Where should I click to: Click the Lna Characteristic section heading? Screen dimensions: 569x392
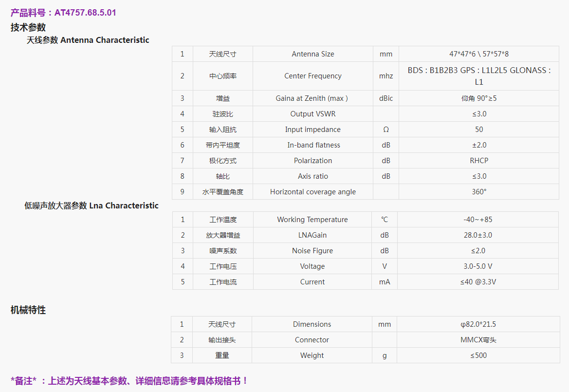click(x=92, y=205)
